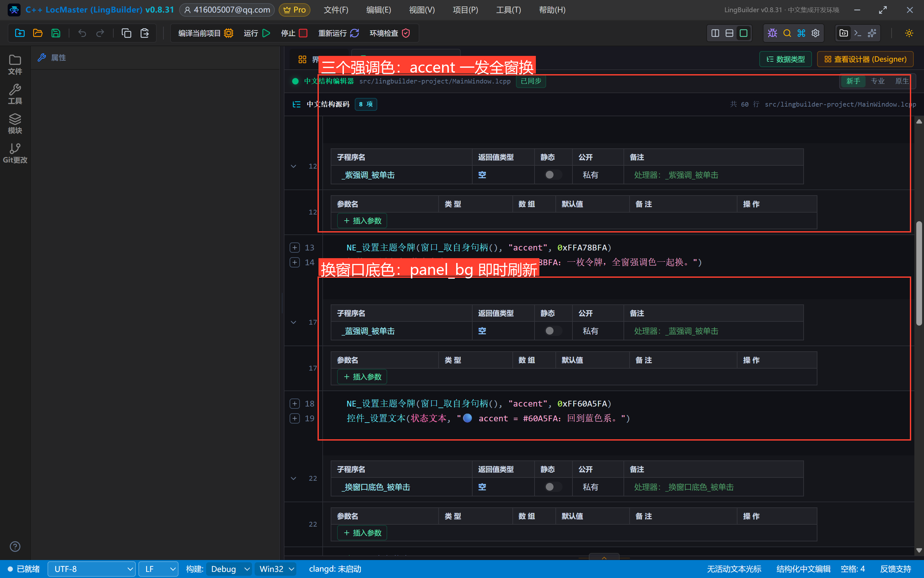Save the file with the green save icon
The height and width of the screenshot is (578, 924).
coord(56,33)
